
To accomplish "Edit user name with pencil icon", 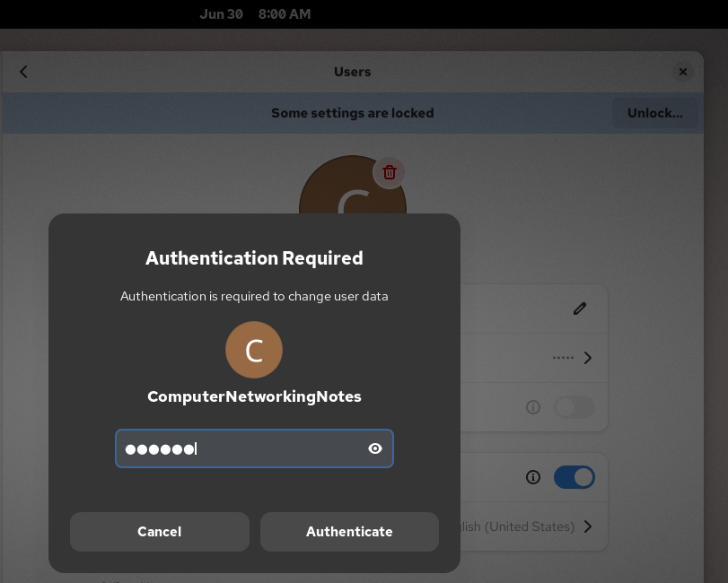I will [579, 309].
